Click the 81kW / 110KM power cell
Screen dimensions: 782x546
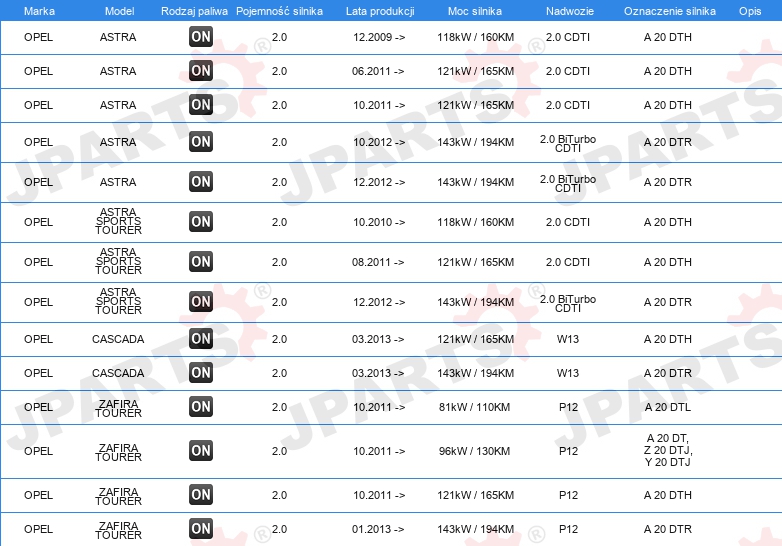(x=474, y=407)
